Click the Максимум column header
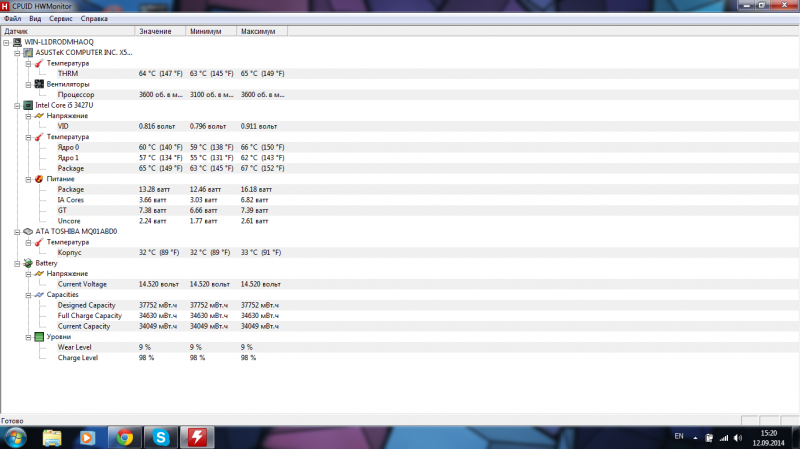The height and width of the screenshot is (449, 800). coord(262,31)
